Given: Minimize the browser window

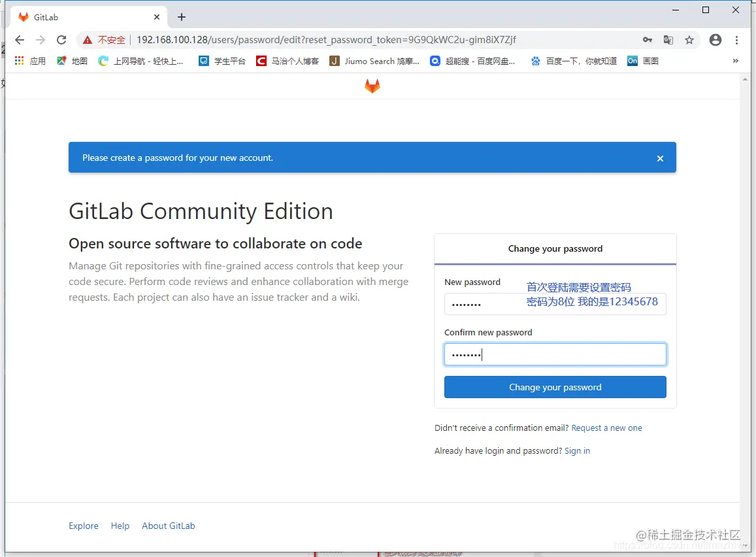Looking at the screenshot, I should [x=676, y=10].
